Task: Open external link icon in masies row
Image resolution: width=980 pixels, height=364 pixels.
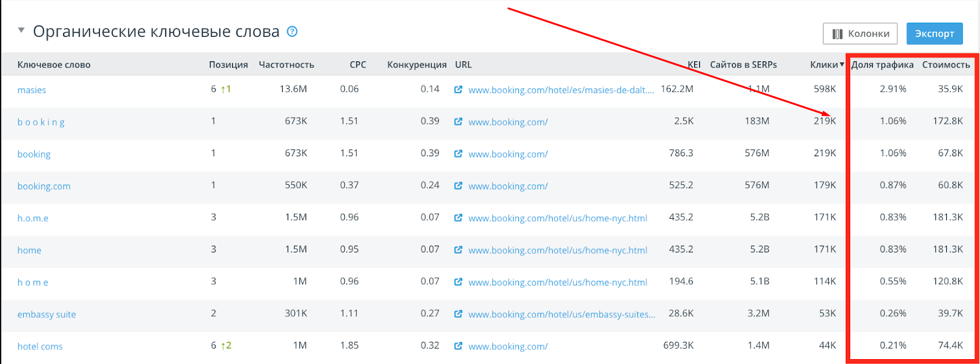Action: (458, 89)
